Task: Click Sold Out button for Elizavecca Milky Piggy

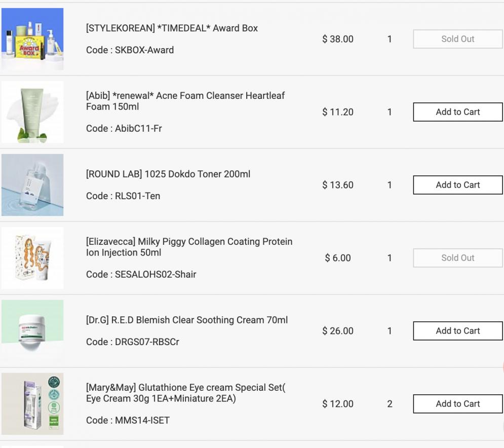Action: [x=458, y=258]
